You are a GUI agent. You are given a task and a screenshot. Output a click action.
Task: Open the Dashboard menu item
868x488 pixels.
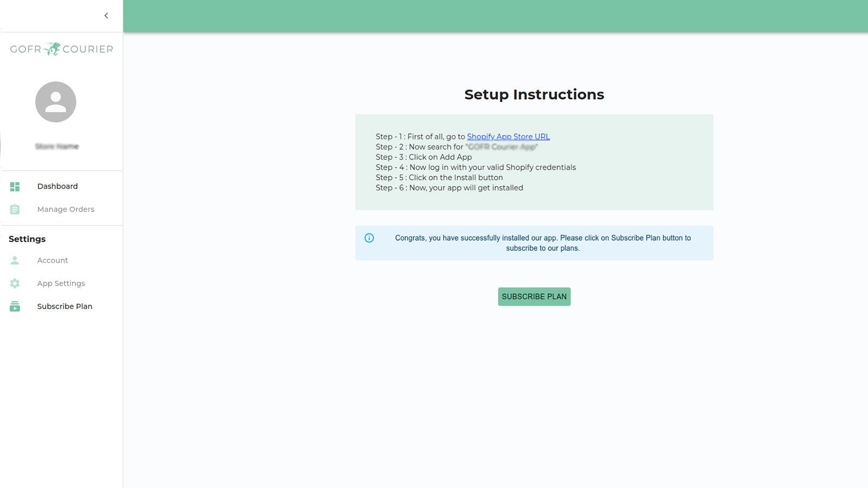58,187
